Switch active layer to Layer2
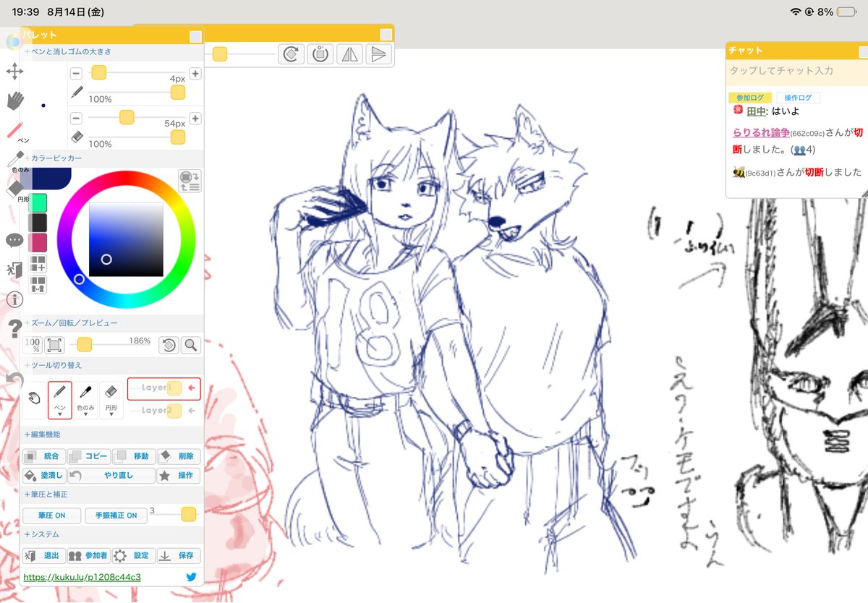Screen dimensions: 868x603 point(164,411)
